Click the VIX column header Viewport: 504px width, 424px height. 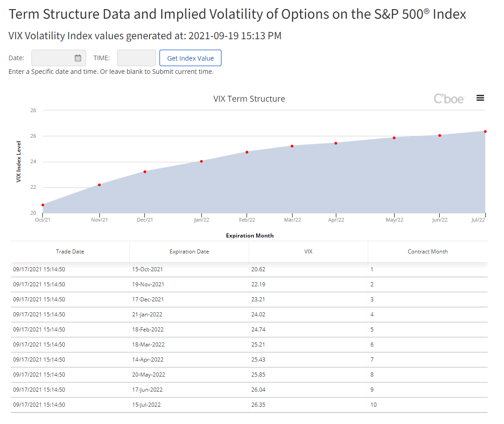coord(309,252)
